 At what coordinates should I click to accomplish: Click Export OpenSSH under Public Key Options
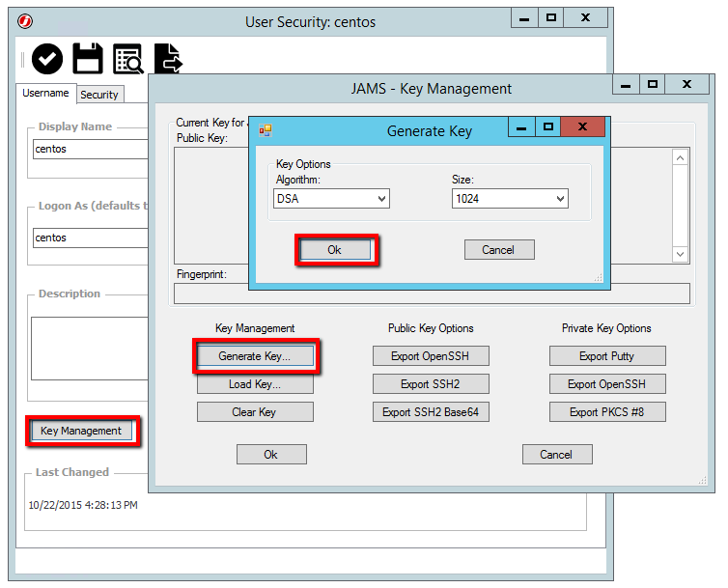point(431,356)
